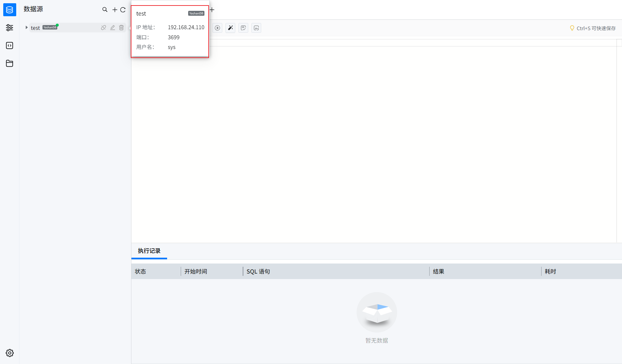Run SQL with the play button

coord(217,28)
